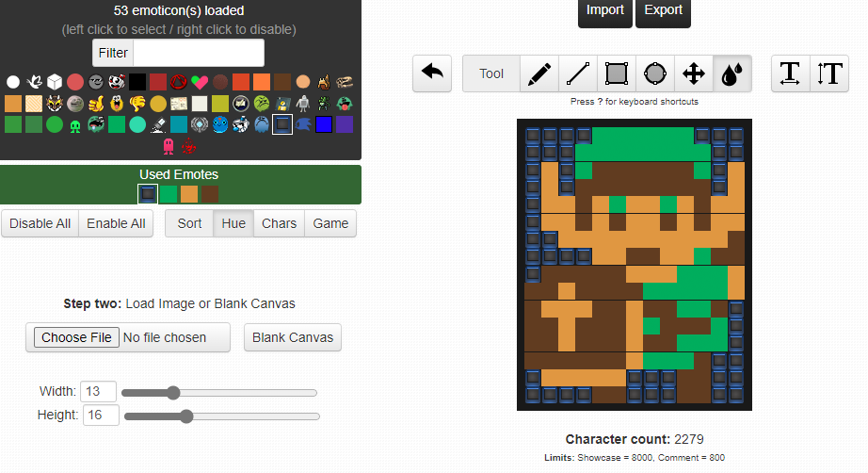Click the vertical text T tool
Screen dimensions: 868x473
[x=829, y=73]
